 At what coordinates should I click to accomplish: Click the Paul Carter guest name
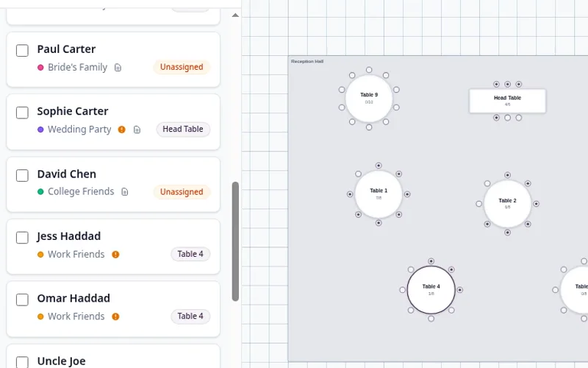66,49
